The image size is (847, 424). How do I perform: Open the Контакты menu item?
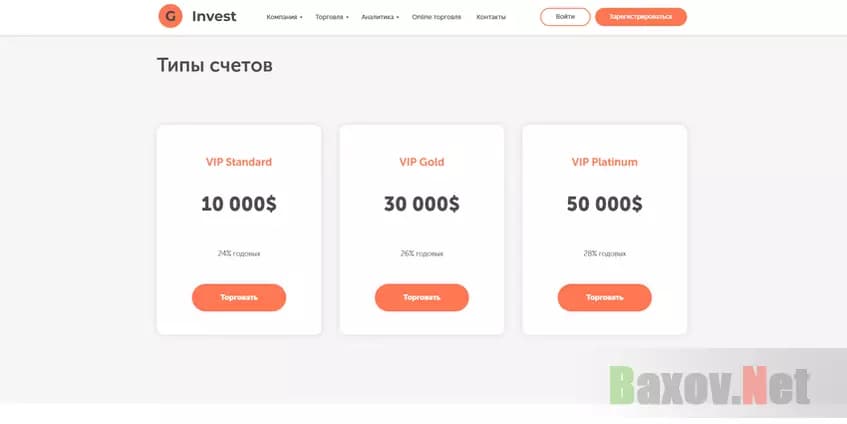point(491,17)
